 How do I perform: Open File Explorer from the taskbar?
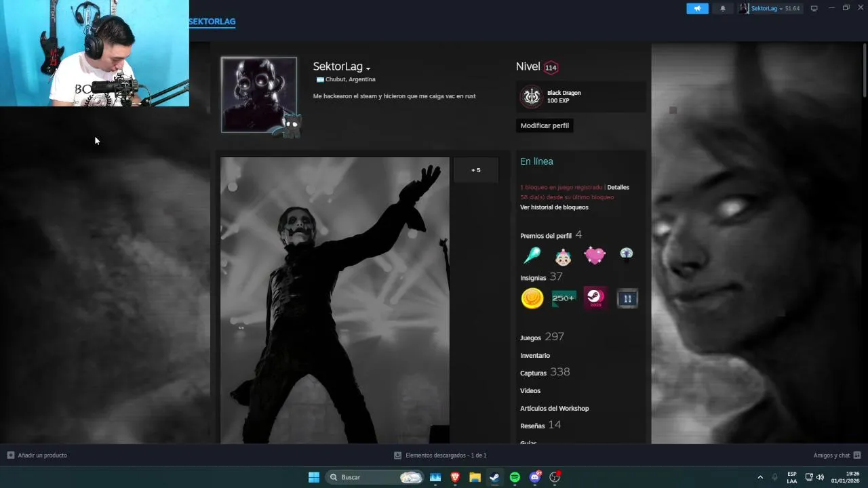pos(475,477)
